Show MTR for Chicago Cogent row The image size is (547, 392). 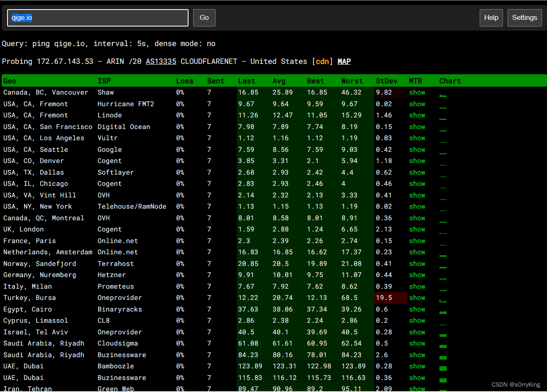(417, 184)
